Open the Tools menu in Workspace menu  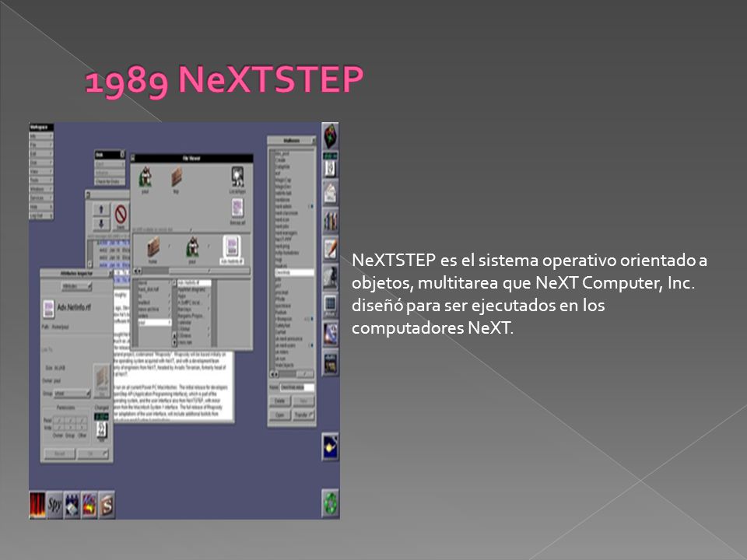point(41,180)
